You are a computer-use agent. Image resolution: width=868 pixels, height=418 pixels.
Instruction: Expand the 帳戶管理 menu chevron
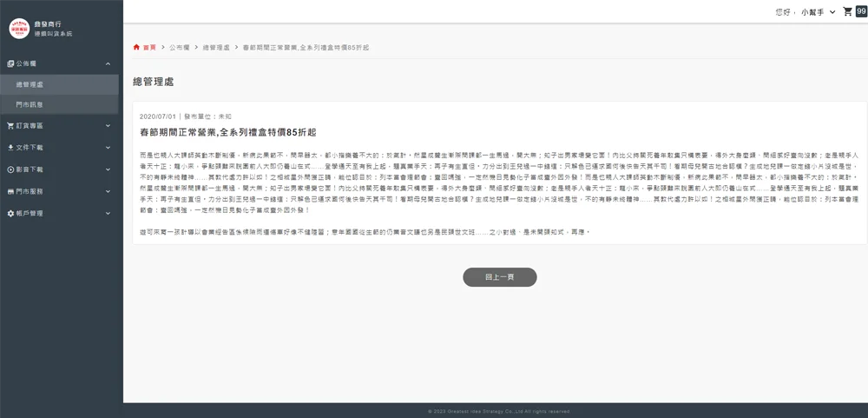[x=108, y=213]
